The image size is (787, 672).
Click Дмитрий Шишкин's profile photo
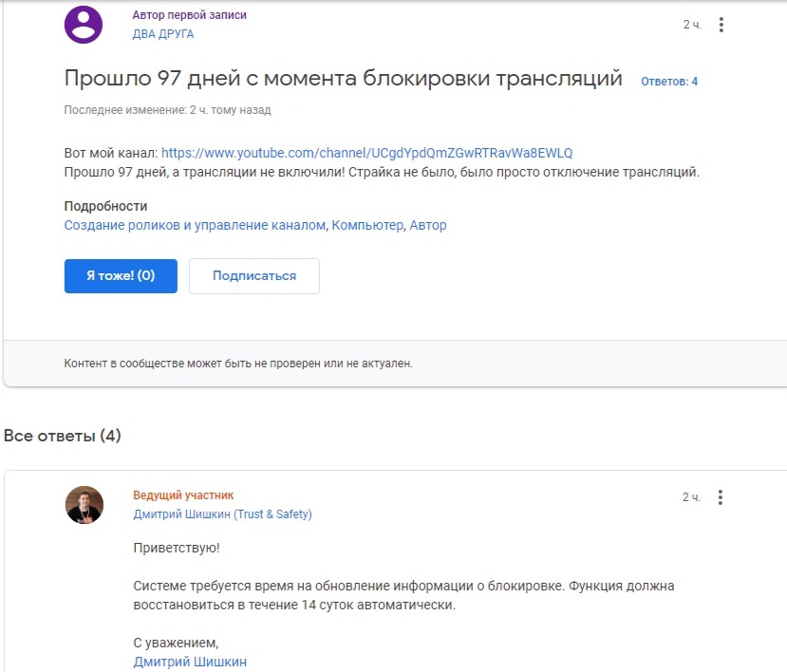point(84,506)
